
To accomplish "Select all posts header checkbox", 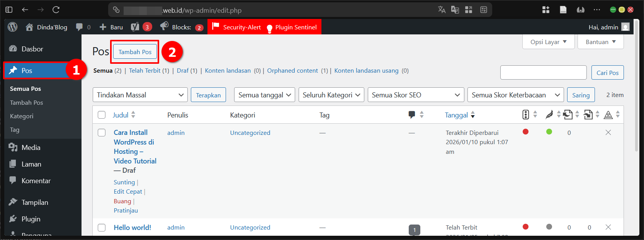I will [102, 115].
